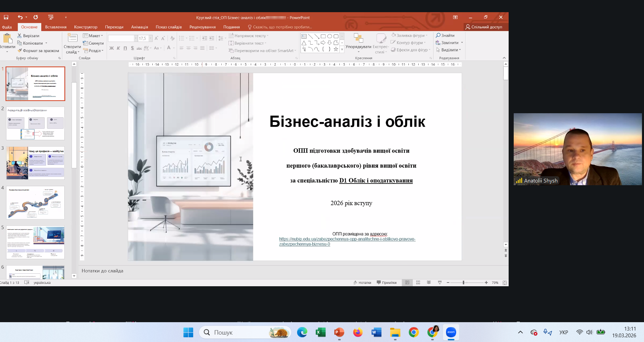Image resolution: width=644 pixels, height=342 pixels.
Task: Open reading view from the status bar
Action: click(x=429, y=283)
